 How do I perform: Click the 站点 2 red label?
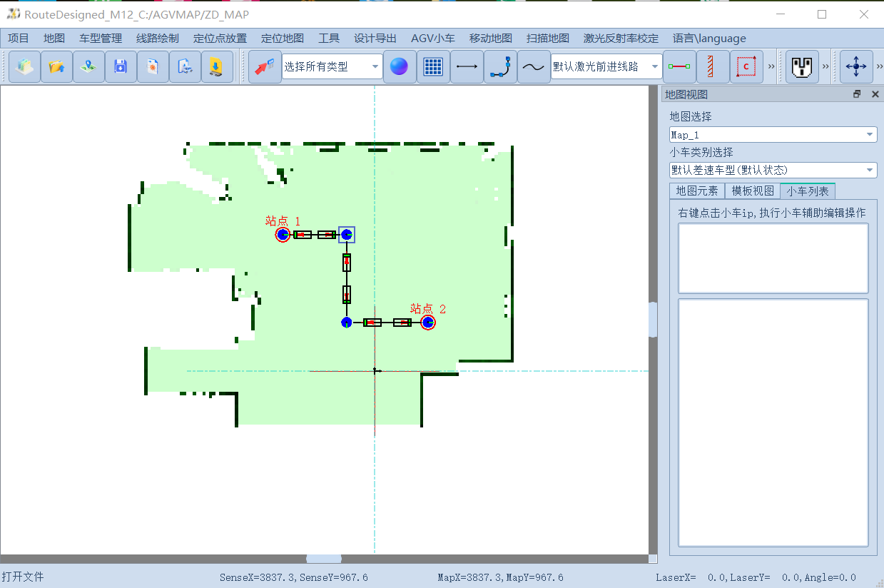click(x=428, y=309)
